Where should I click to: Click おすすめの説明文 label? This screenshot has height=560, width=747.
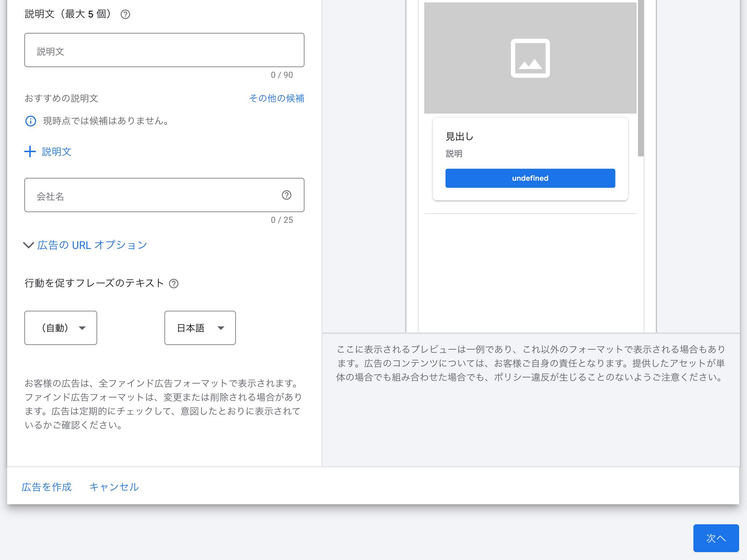point(61,98)
